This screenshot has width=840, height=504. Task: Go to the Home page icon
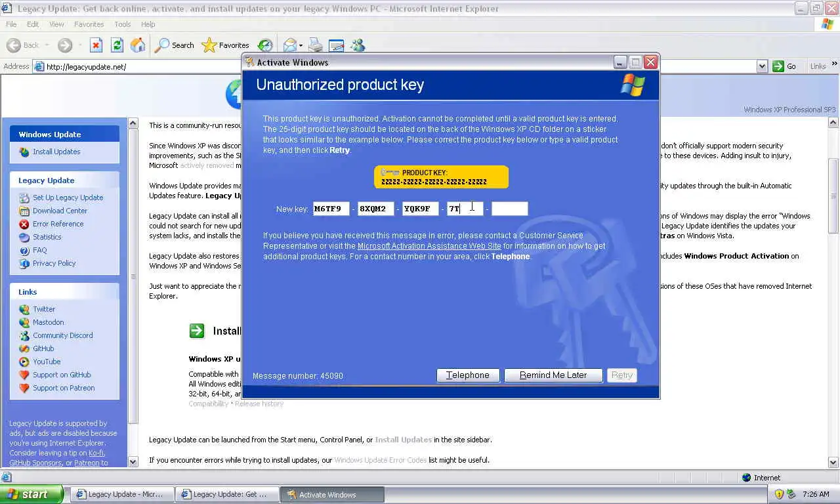[x=138, y=45]
